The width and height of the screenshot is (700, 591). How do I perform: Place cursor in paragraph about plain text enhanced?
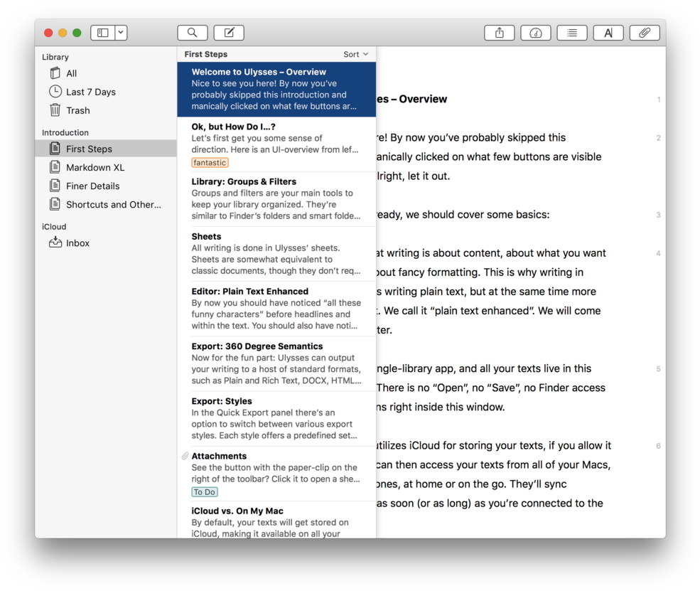click(491, 292)
